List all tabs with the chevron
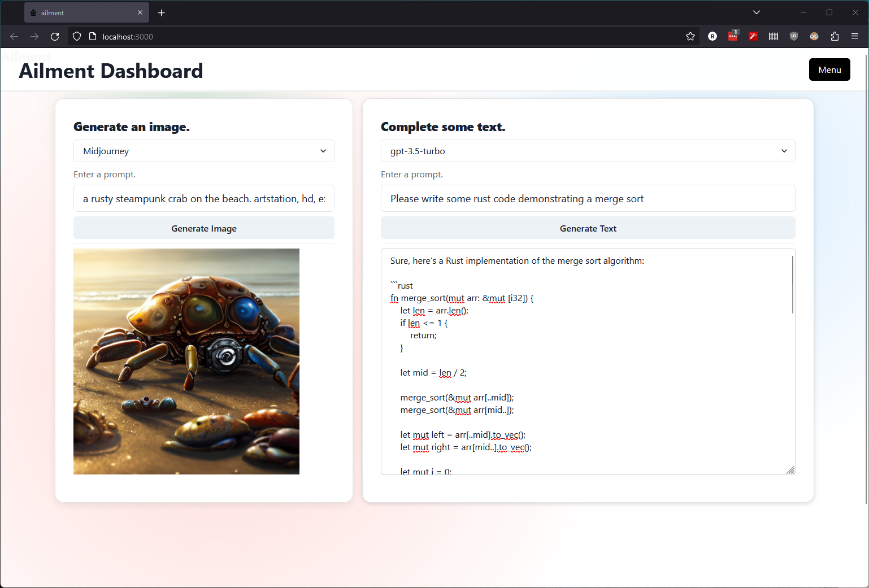Image resolution: width=869 pixels, height=588 pixels. [x=757, y=12]
